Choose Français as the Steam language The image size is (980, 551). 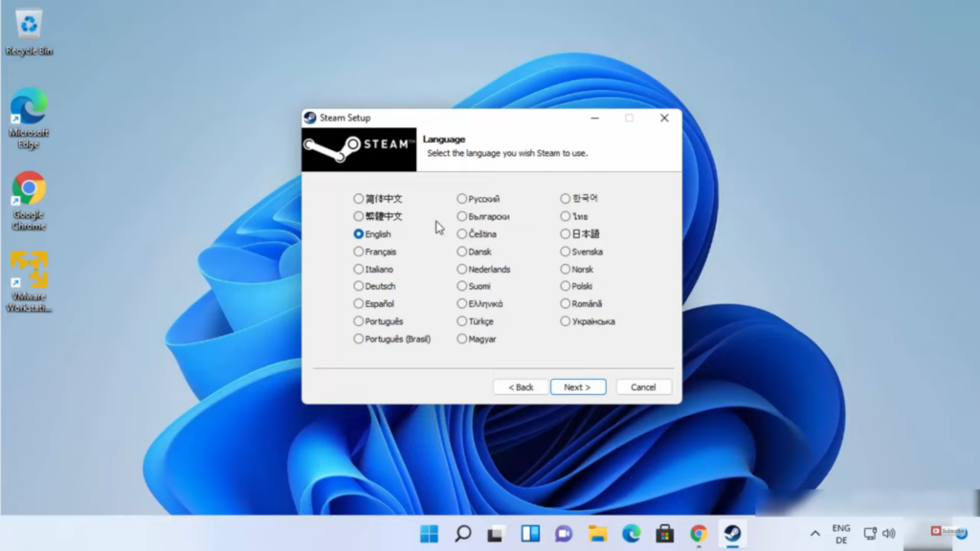(x=359, y=252)
